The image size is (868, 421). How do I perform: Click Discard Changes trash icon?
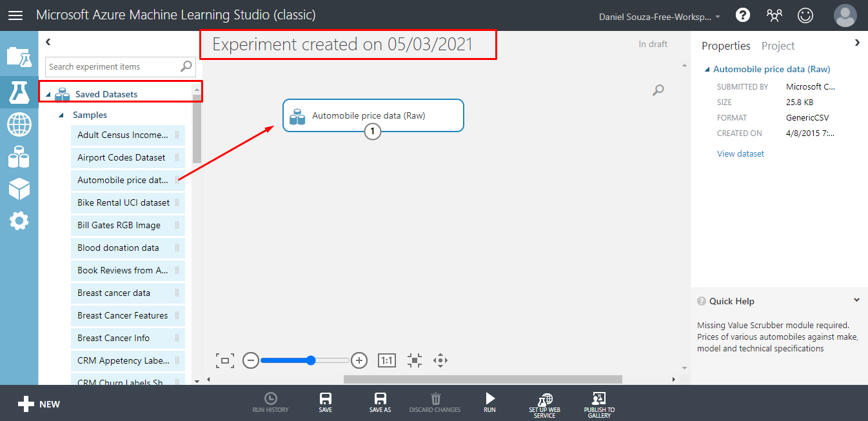tap(435, 402)
